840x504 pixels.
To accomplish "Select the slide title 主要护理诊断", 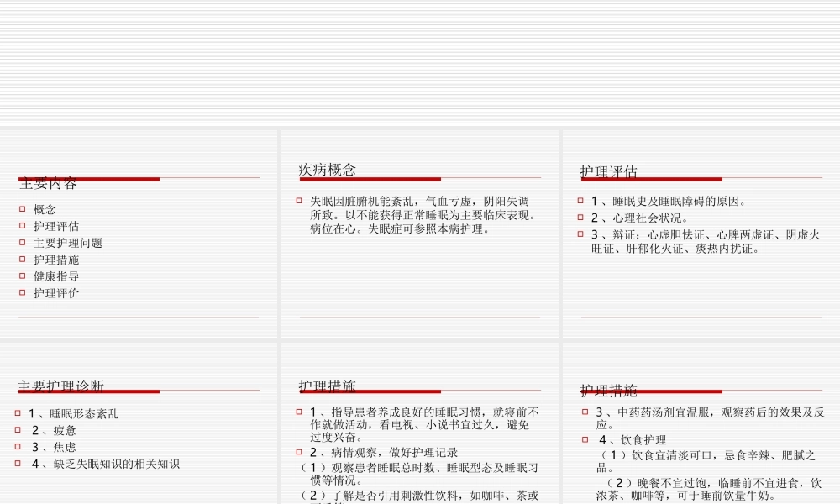I will (x=61, y=386).
